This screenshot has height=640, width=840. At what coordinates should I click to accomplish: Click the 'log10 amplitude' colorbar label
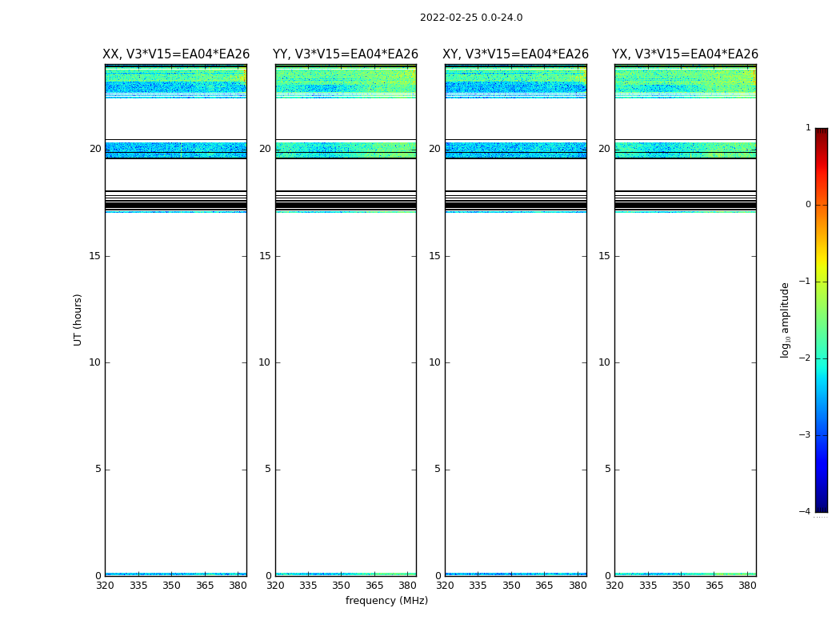pyautogui.click(x=785, y=320)
